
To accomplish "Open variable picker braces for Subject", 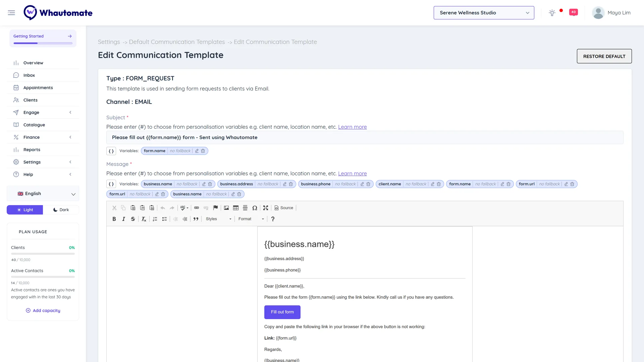I will [x=111, y=151].
